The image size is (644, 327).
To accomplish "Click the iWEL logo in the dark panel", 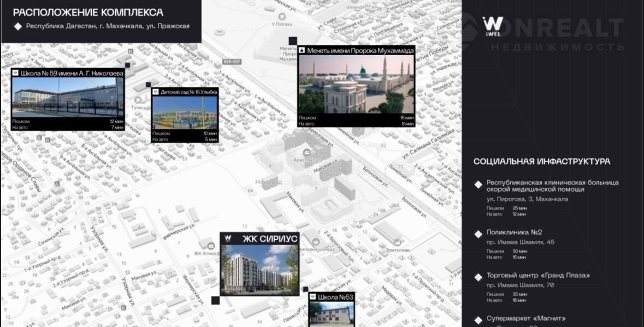I will (x=493, y=25).
